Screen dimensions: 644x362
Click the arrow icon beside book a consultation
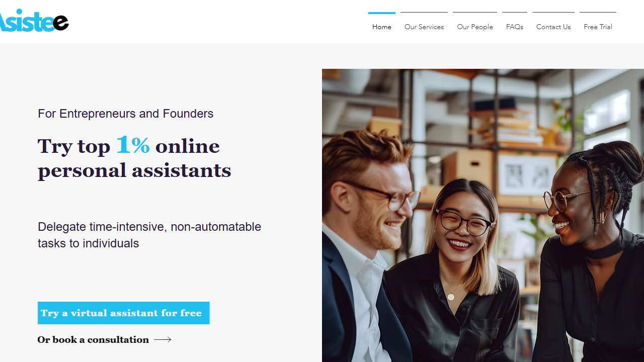(x=163, y=340)
